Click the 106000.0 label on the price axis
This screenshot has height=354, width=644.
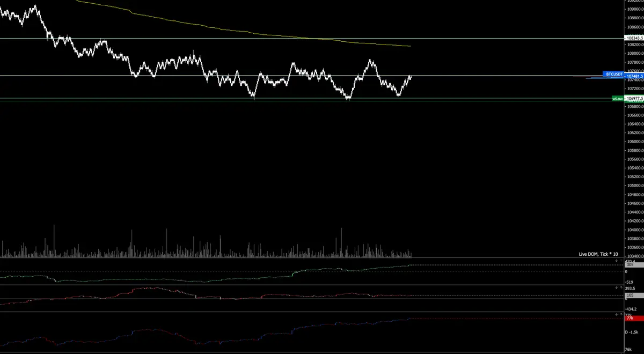[635, 142]
